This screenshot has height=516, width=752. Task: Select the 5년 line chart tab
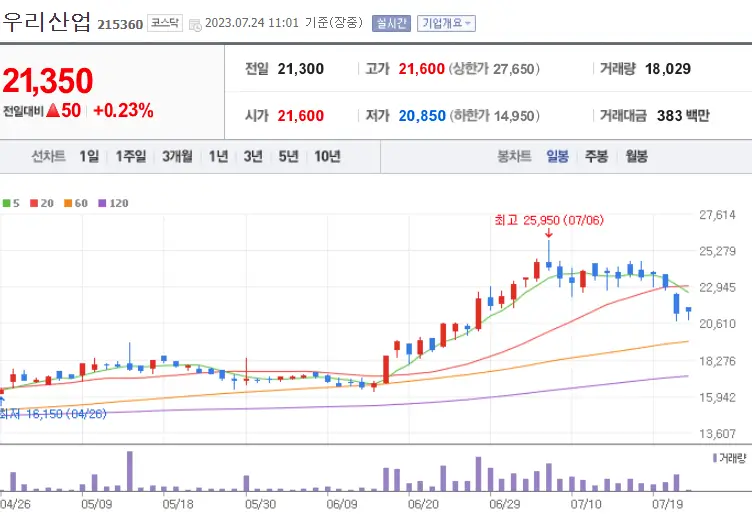tap(289, 156)
